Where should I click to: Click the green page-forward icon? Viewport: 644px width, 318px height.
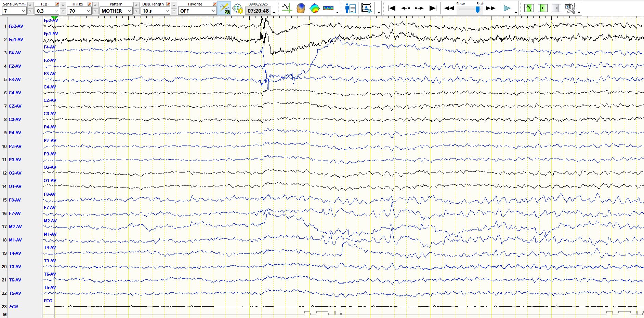(543, 8)
